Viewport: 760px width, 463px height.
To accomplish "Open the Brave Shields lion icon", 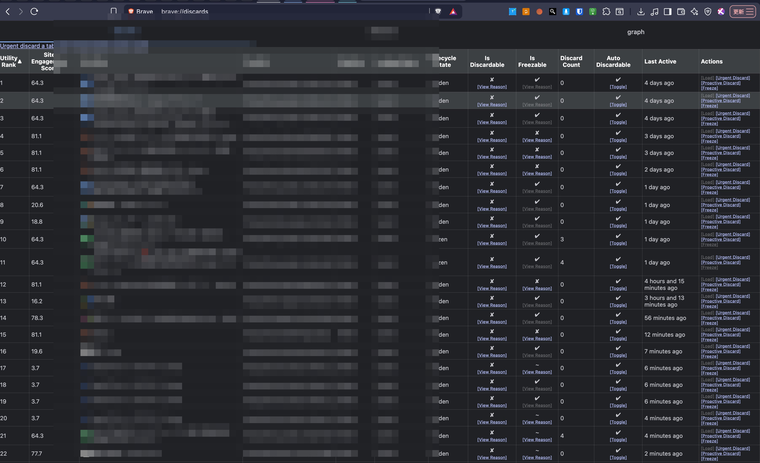I will (438, 12).
